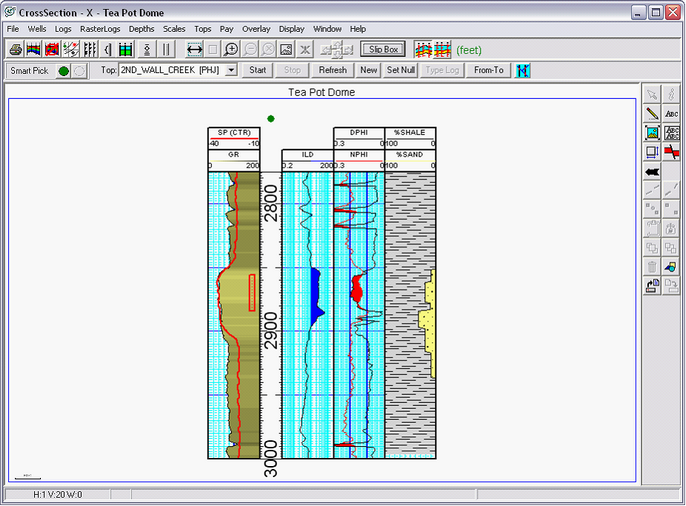Open the Tops menu

click(x=203, y=29)
